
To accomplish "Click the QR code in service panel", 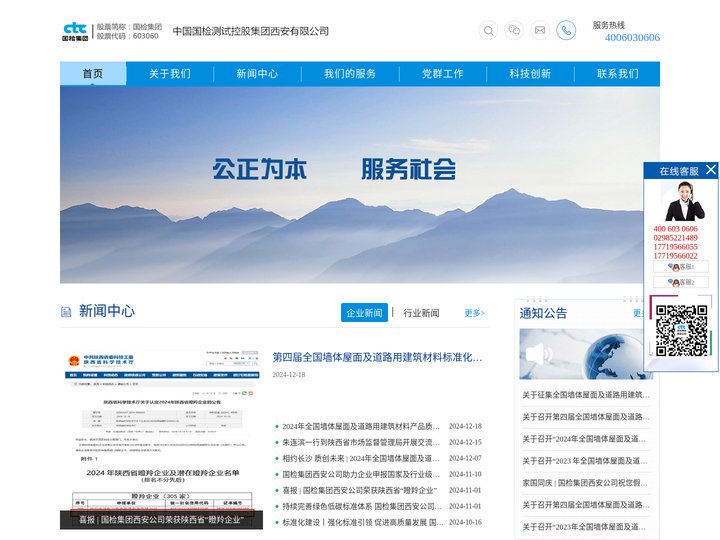I will (681, 331).
